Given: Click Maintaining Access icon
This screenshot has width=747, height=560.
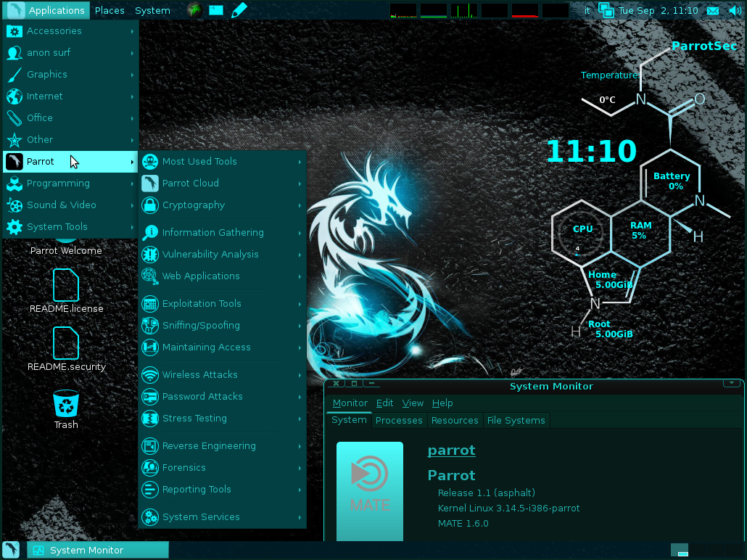Looking at the screenshot, I should (x=150, y=347).
